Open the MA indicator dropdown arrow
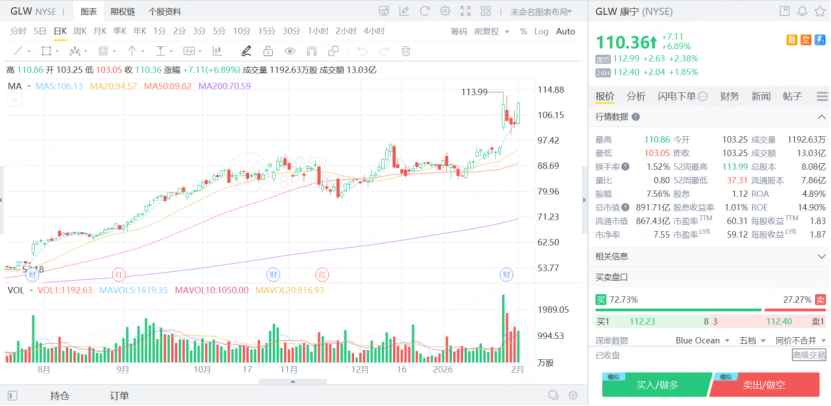The height and width of the screenshot is (406, 831). (28, 86)
